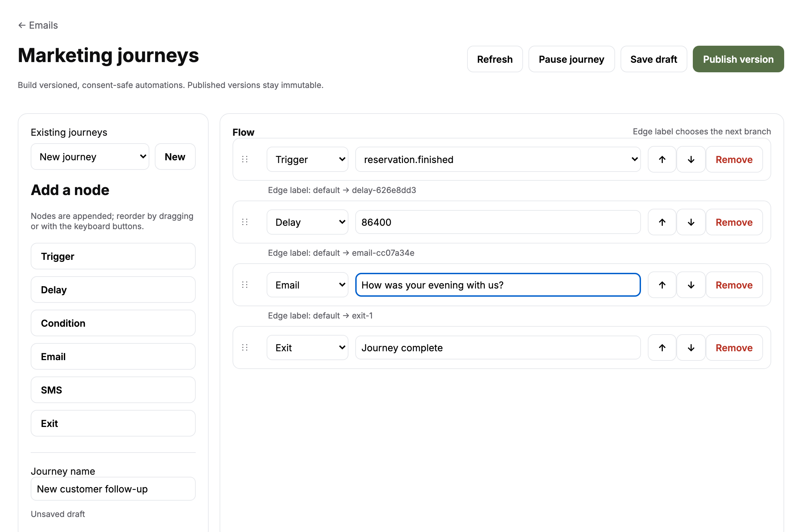Screen dimensions: 791x532
Task: Select the 'Edge label: default → delay-626e8dd3' text
Action: [342, 190]
